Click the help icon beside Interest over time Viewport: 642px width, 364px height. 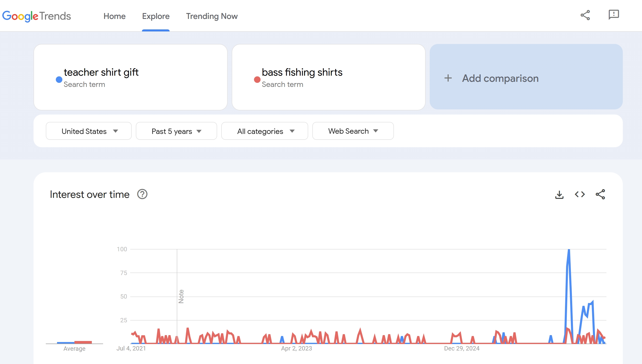[142, 194]
